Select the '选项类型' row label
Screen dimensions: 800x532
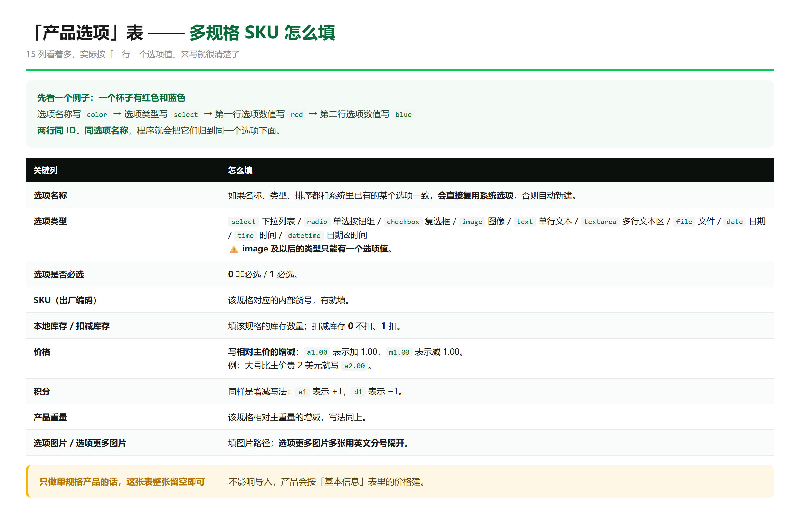coord(50,221)
